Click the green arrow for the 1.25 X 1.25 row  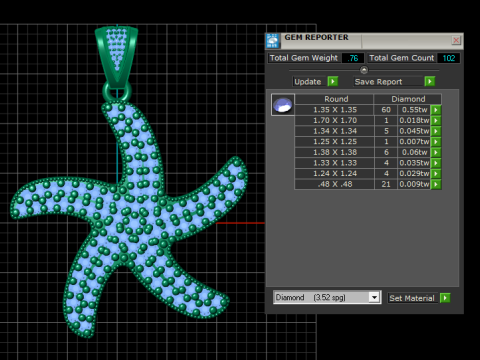436,142
